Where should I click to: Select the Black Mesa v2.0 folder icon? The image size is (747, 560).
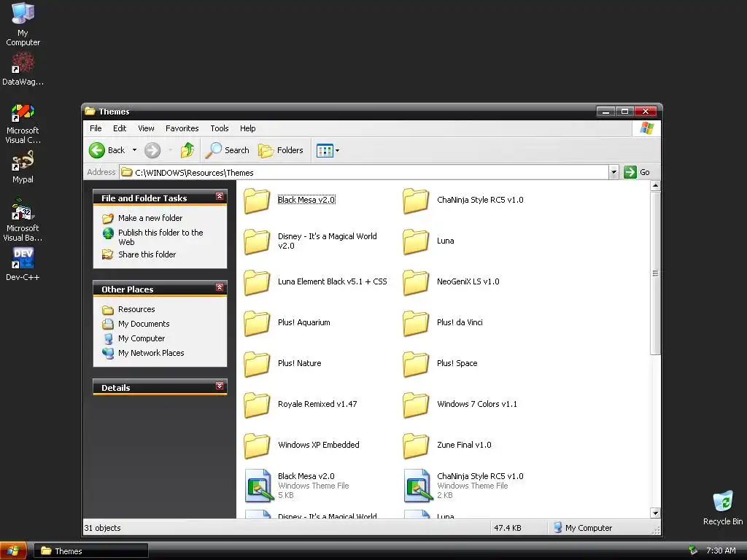click(x=258, y=201)
